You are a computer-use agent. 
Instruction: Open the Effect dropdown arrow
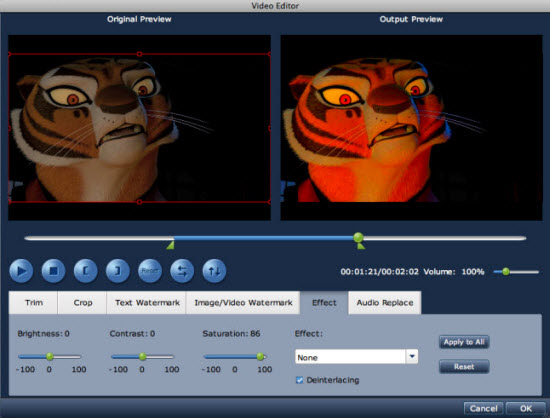pos(412,357)
